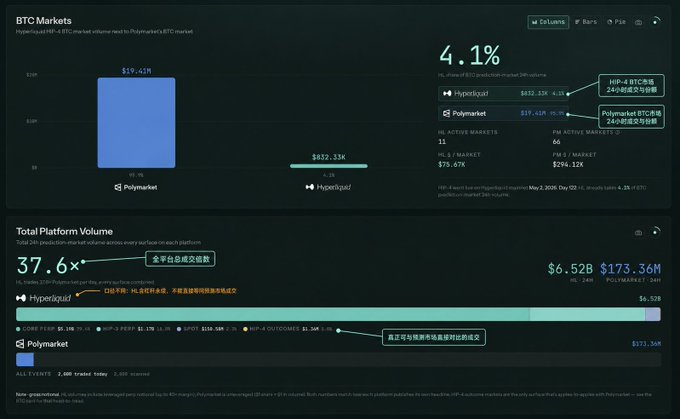This screenshot has height=419, width=680.
Task: Click small $6.52B value right of Hyperliquid row
Action: [650, 298]
